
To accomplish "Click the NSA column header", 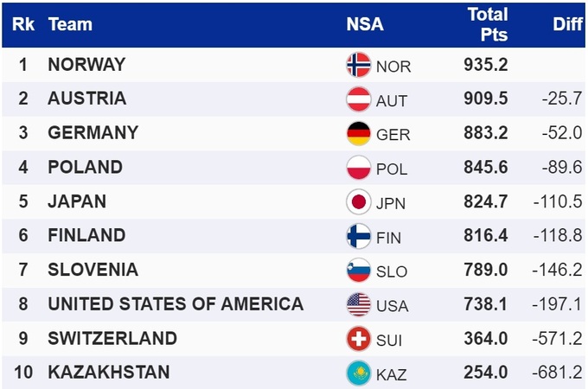I will click(365, 24).
